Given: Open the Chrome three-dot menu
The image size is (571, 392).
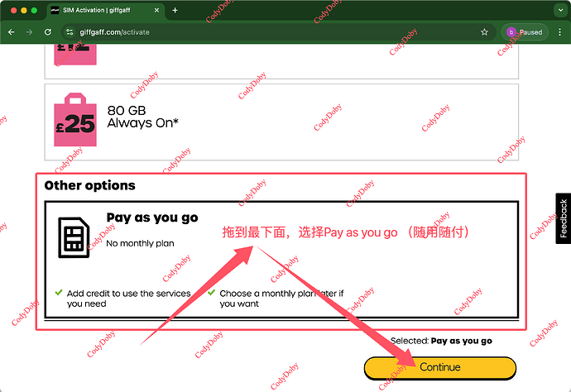Looking at the screenshot, I should (559, 32).
